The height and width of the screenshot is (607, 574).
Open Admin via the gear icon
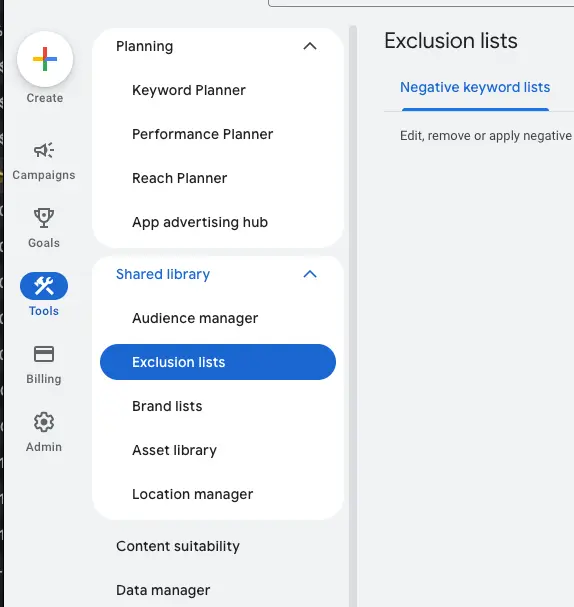[x=44, y=422]
